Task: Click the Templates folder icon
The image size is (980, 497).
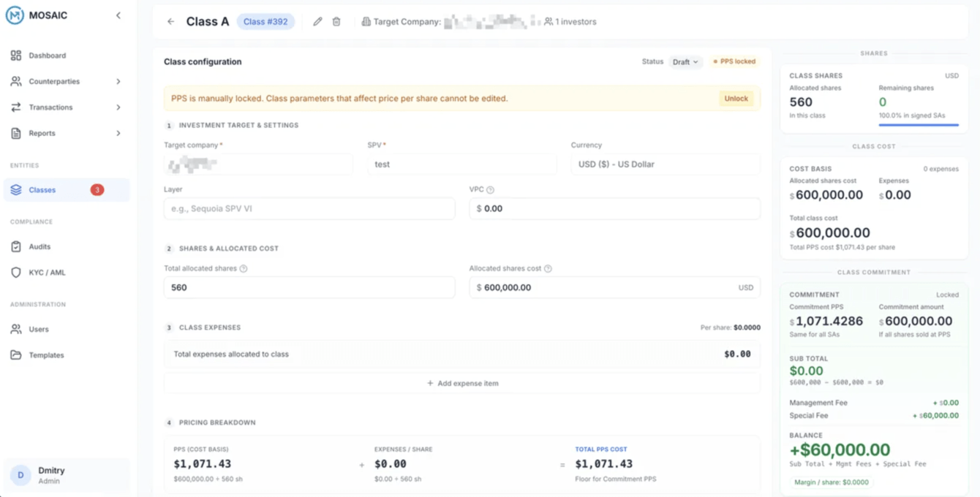Action: 16,355
